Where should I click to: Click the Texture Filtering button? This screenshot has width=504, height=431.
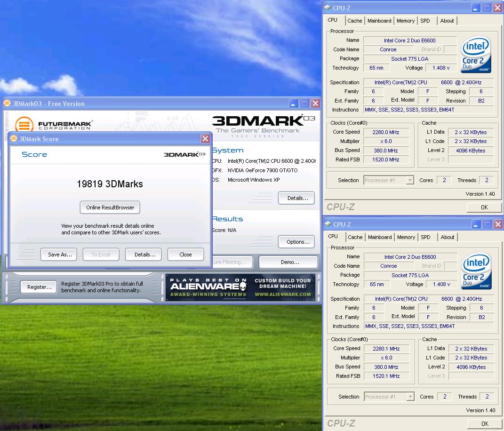coord(232,262)
